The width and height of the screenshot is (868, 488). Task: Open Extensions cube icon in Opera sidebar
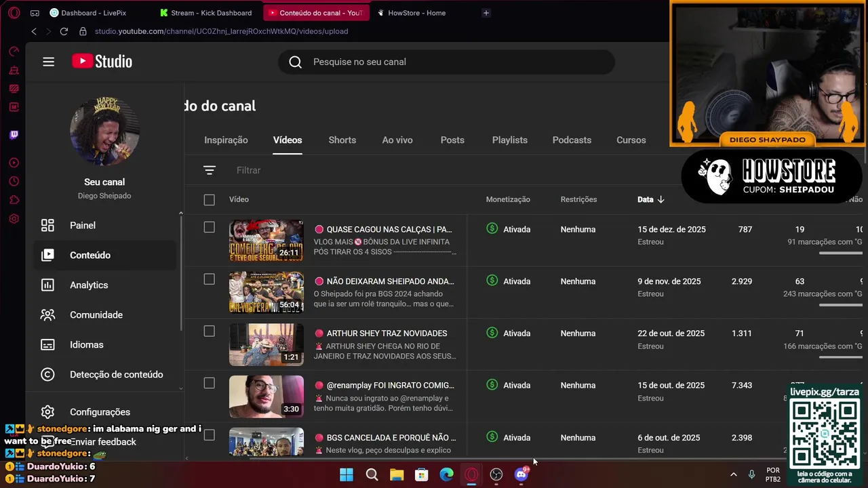pyautogui.click(x=14, y=200)
